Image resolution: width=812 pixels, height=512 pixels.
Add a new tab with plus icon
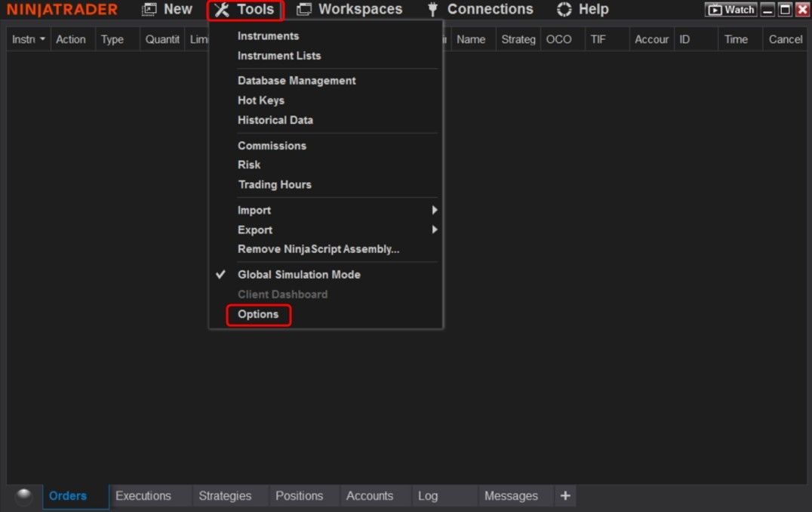565,496
